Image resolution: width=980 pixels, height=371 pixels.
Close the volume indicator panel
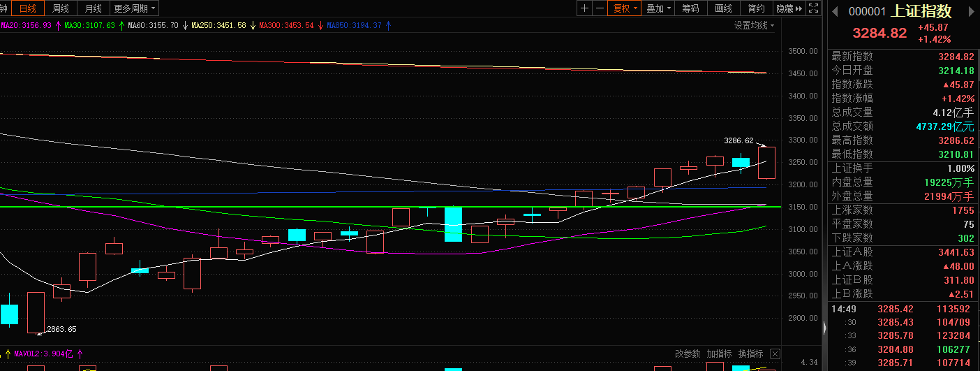(x=775, y=354)
